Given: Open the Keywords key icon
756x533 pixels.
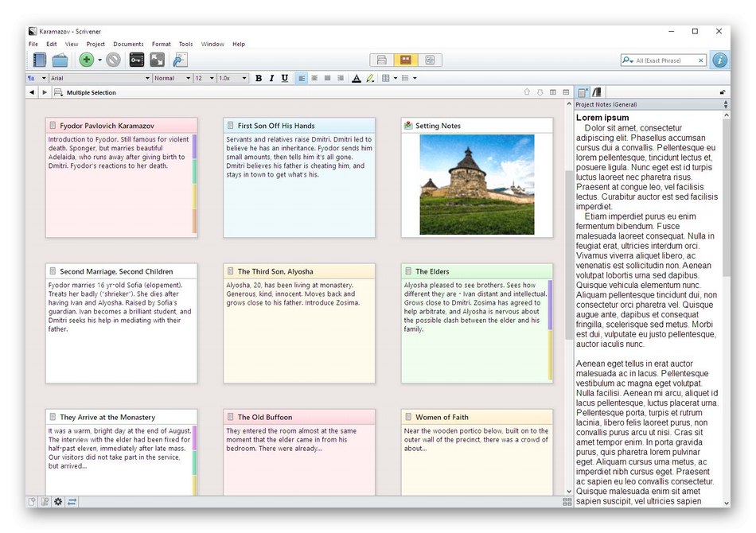Looking at the screenshot, I should [136, 60].
